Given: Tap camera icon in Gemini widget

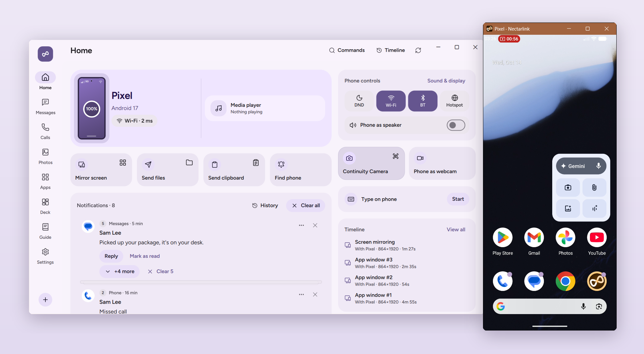Looking at the screenshot, I should (x=568, y=187).
